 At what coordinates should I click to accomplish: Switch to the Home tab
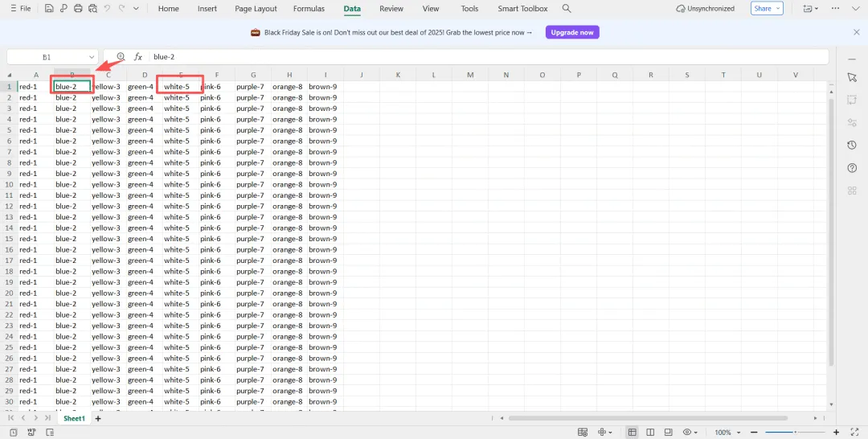click(x=168, y=9)
